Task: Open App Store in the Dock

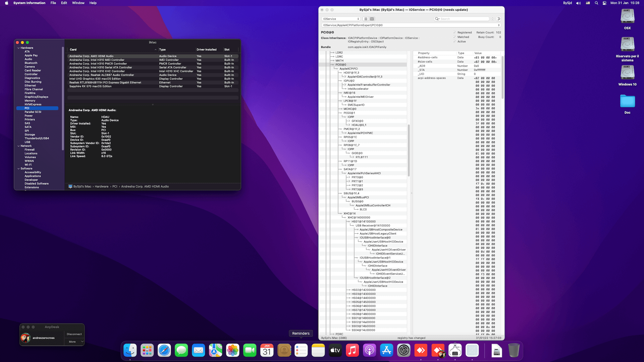Action: click(x=387, y=351)
